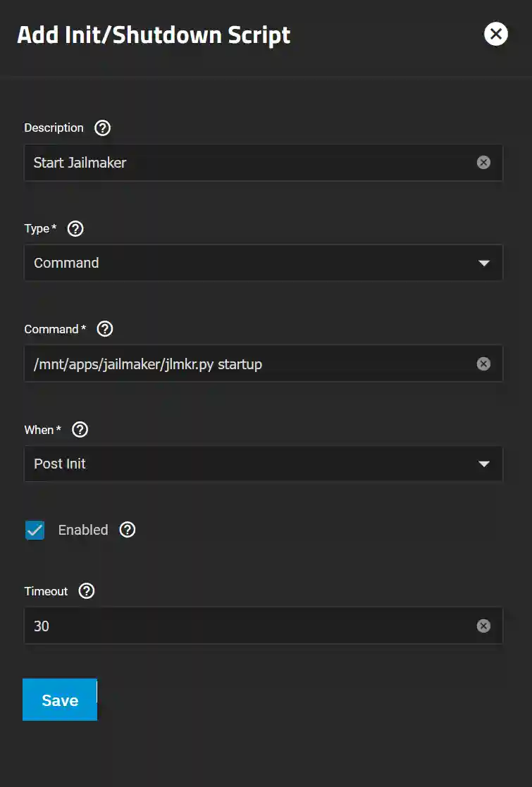Screen dimensions: 532x787
Task: Open the When dropdown showing Post Init
Action: tap(264, 464)
